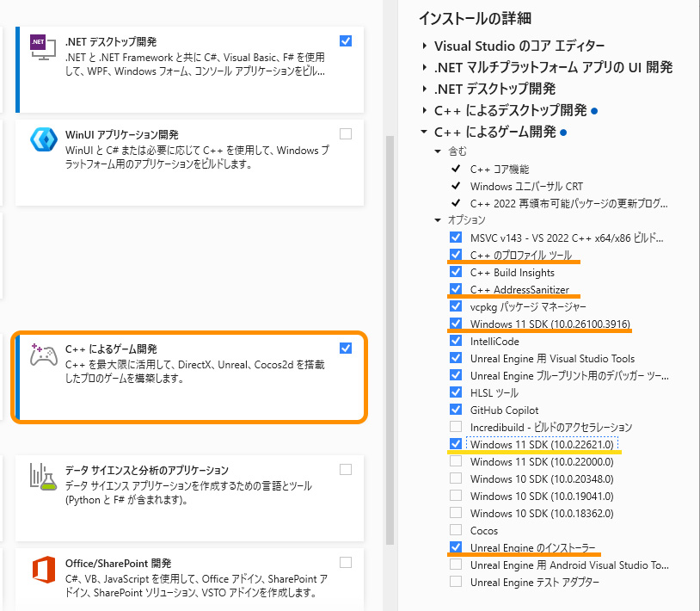Enable Unreal Engine 用 Android Visual Studio Tools checkbox
The height and width of the screenshot is (611, 700).
[x=456, y=565]
